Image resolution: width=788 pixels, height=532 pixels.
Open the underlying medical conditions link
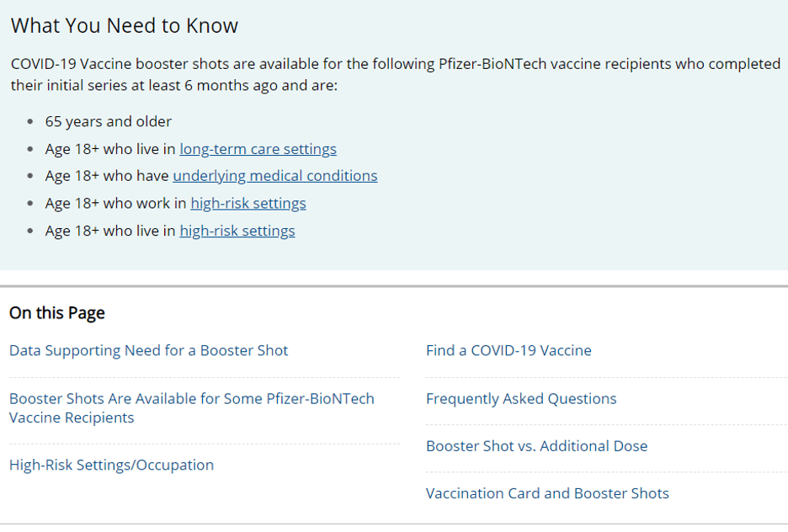click(274, 176)
